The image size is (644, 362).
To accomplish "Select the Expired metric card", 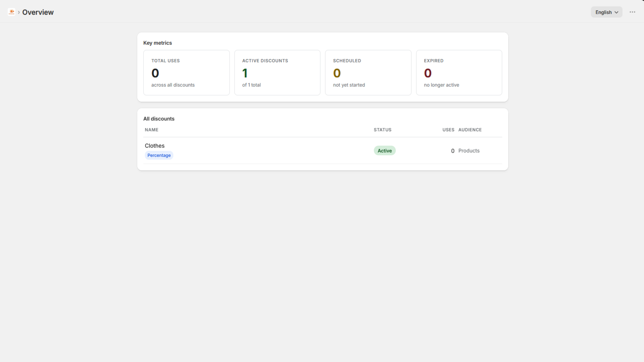I will click(459, 72).
